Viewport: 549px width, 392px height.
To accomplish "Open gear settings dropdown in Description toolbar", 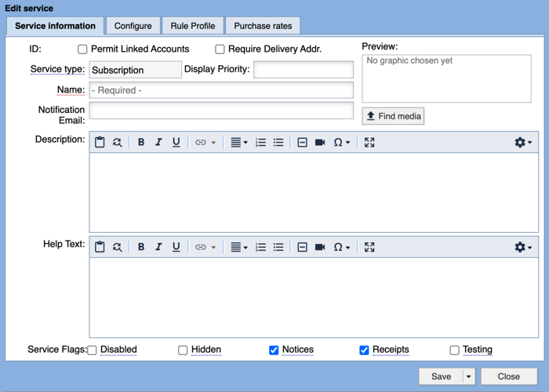I will click(523, 142).
